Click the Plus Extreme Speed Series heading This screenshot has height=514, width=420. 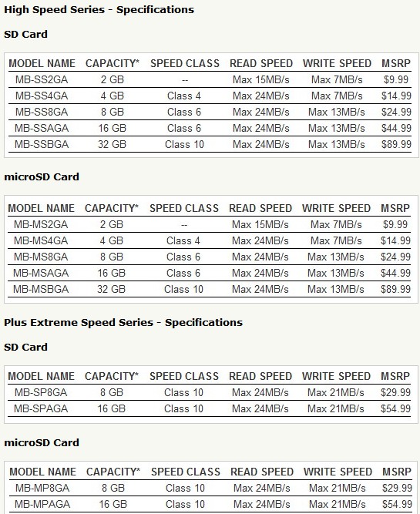(x=123, y=323)
